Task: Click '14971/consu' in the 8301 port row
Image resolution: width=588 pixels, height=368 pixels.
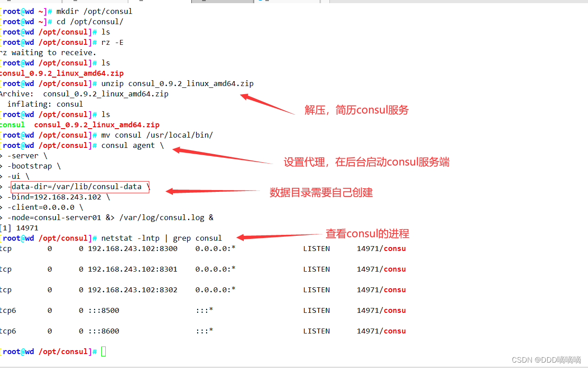Action: (x=381, y=269)
